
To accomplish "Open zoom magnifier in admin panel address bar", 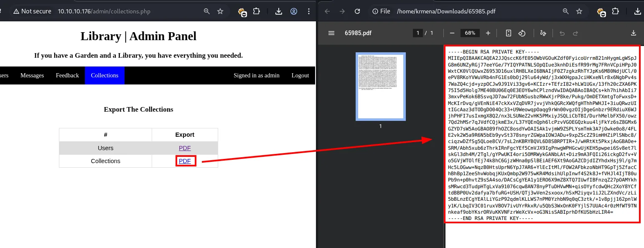I will tap(207, 11).
